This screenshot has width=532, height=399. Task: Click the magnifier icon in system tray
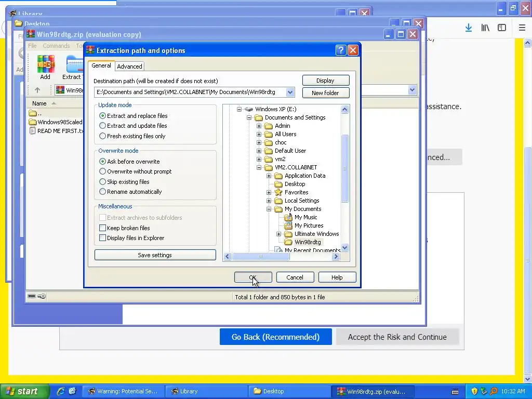(494, 391)
